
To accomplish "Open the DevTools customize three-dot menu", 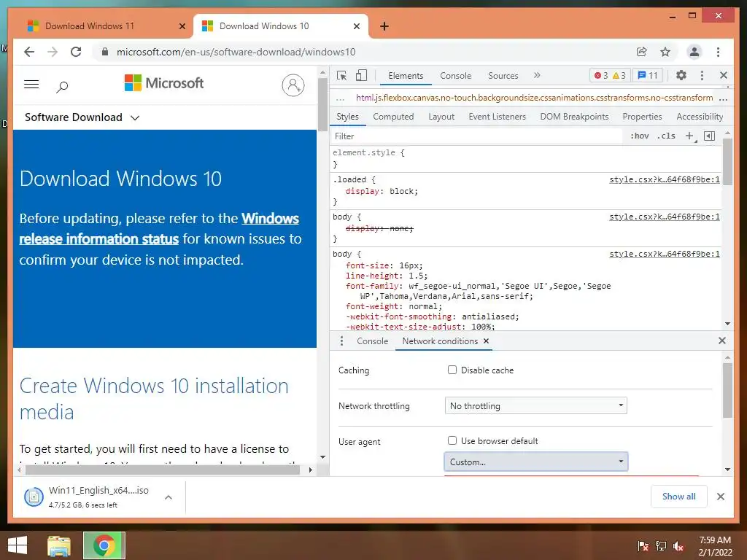I will [x=702, y=75].
